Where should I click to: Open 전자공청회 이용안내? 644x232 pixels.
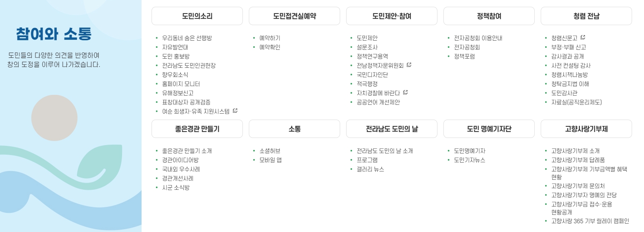click(x=477, y=37)
